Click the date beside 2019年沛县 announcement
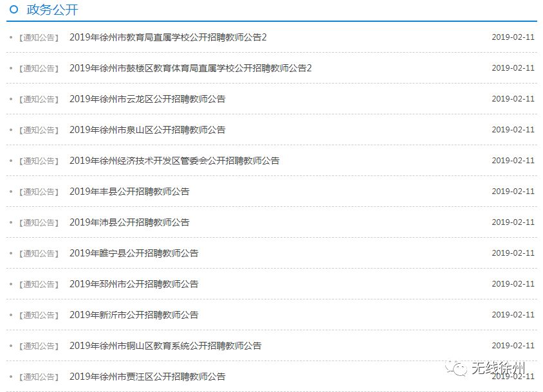Screen dimensions: 543x392 (x=512, y=222)
